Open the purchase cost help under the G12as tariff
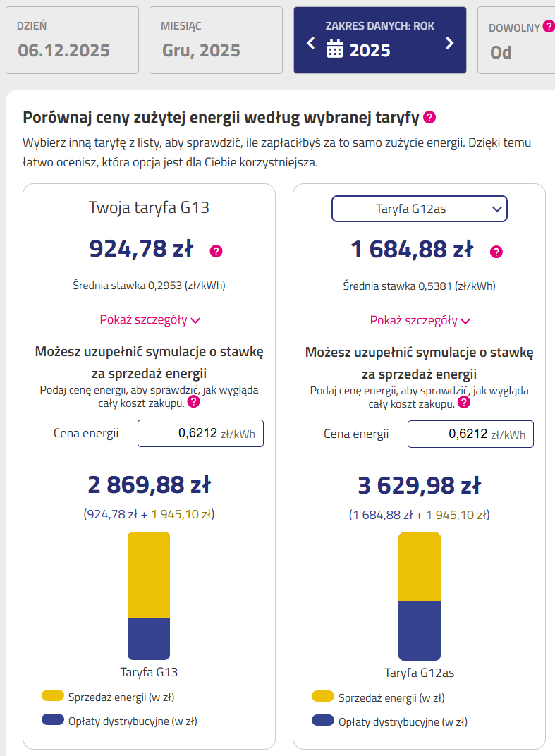 point(463,402)
